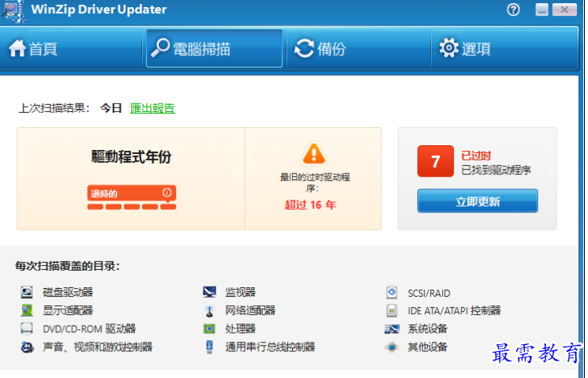Screen dimensions: 588x378
Task: Click the 磁盘驱动器 label
Action: (68, 292)
